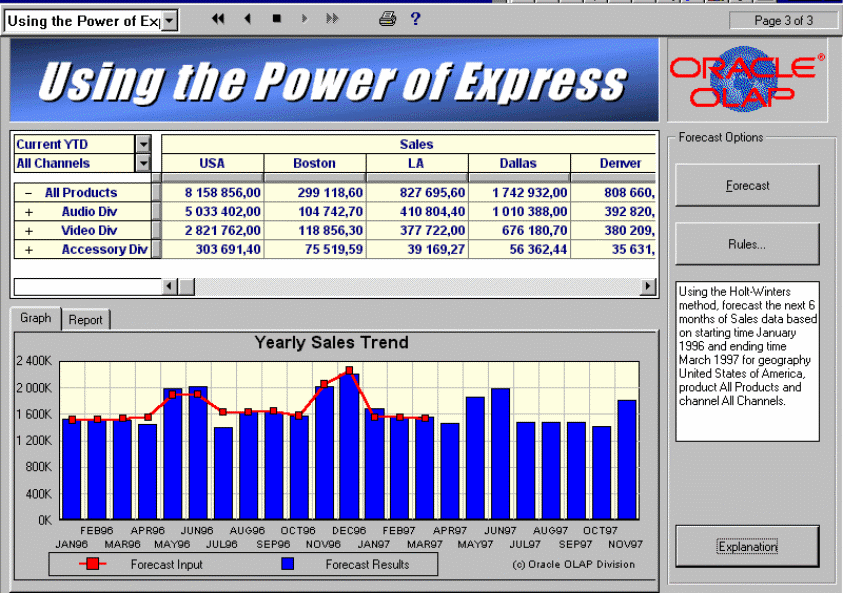843x593 pixels.
Task: Click the 2 400K axis label
Action: click(34, 361)
